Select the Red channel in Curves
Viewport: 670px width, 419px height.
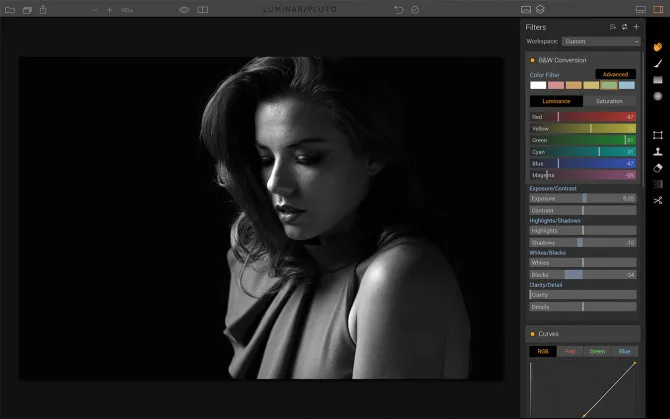pos(570,352)
